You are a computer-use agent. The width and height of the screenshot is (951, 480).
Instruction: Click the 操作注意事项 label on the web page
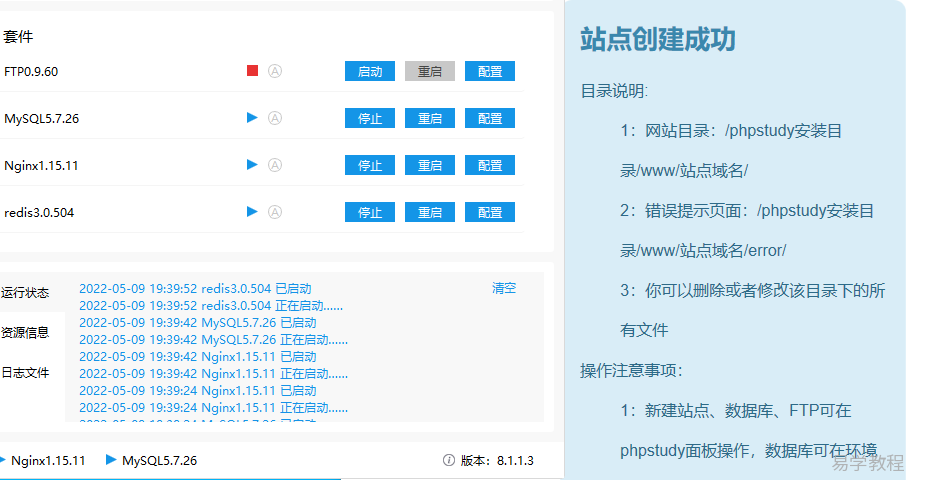[631, 370]
